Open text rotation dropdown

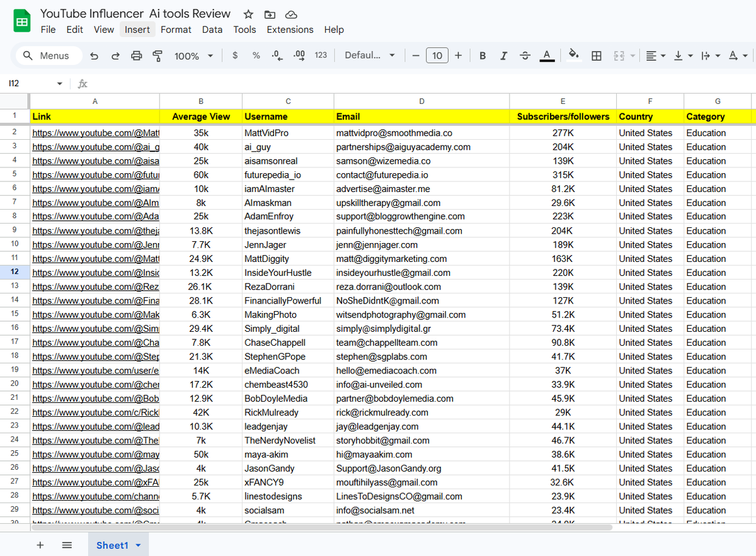tap(737, 55)
